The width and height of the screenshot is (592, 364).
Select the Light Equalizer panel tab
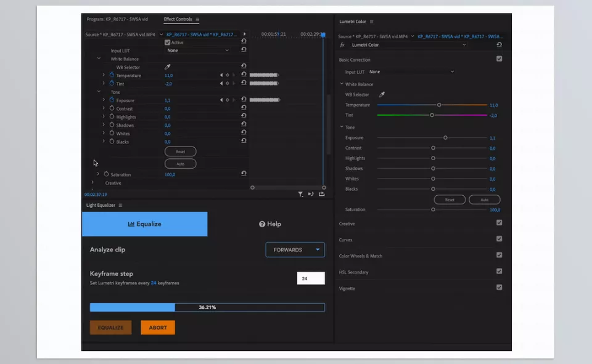click(x=101, y=205)
